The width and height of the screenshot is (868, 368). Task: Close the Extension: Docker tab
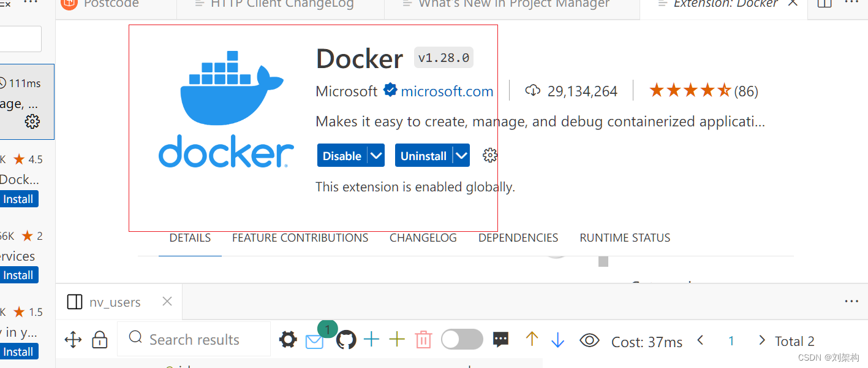(793, 3)
